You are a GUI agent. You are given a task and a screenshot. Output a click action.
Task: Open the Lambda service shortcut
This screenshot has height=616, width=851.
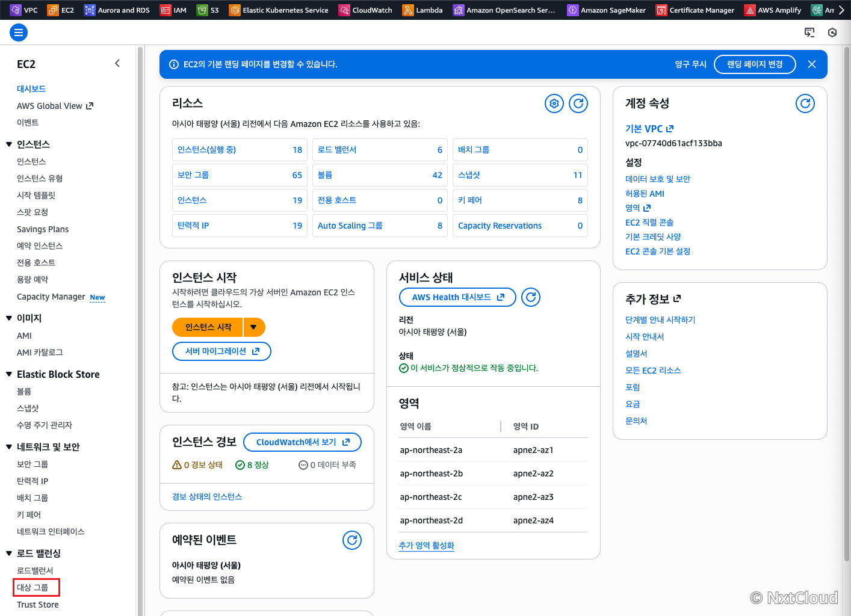(422, 10)
